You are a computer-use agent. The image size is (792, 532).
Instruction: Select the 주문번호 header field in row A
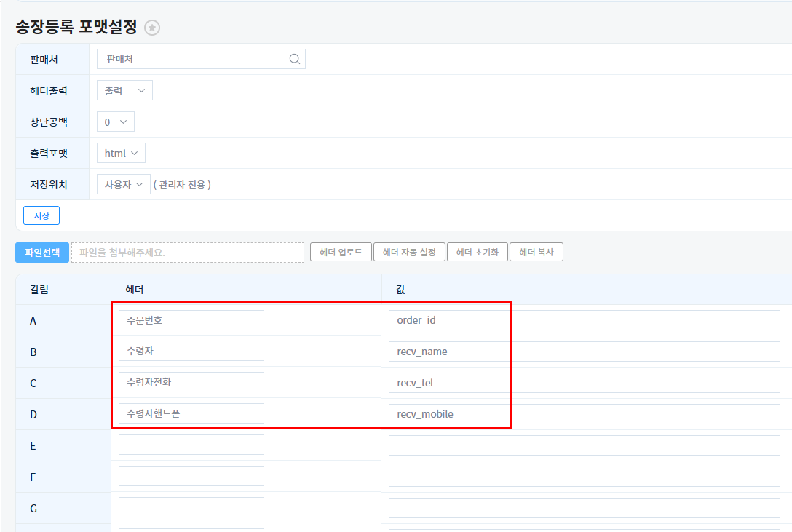191,320
